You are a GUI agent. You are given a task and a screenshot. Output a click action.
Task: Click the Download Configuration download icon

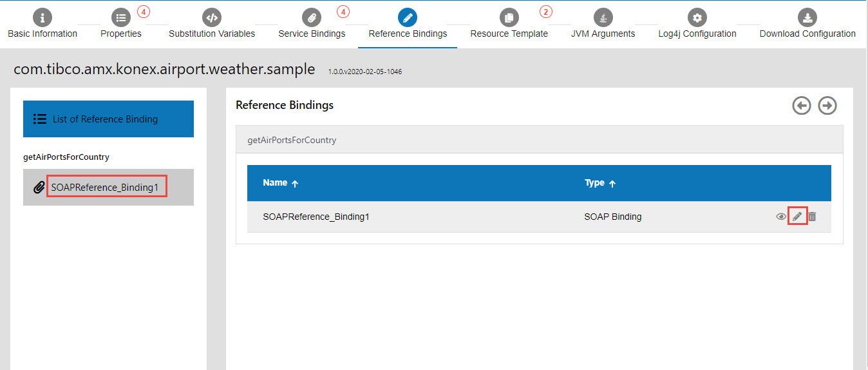click(x=807, y=17)
